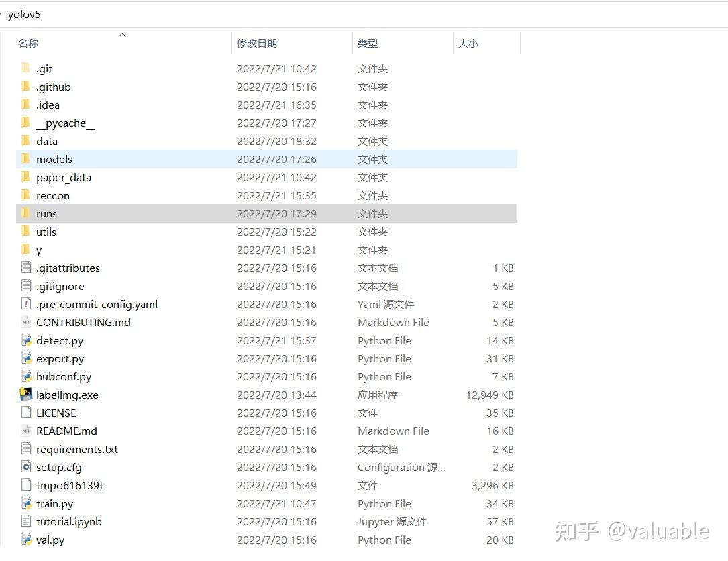728x561 pixels.
Task: Click the train.py Python icon
Action: pos(26,503)
